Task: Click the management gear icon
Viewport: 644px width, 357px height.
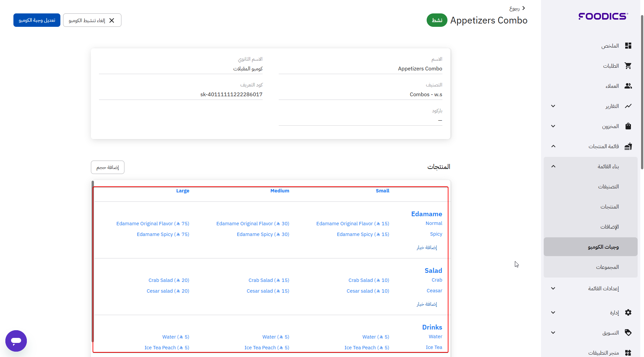Action: tap(628, 313)
